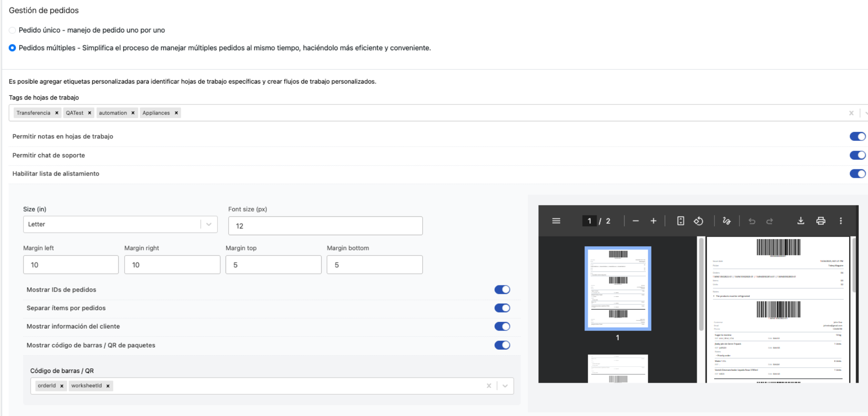The height and width of the screenshot is (416, 868).
Task: Expand the Código de barras / QR dropdown
Action: tap(504, 385)
